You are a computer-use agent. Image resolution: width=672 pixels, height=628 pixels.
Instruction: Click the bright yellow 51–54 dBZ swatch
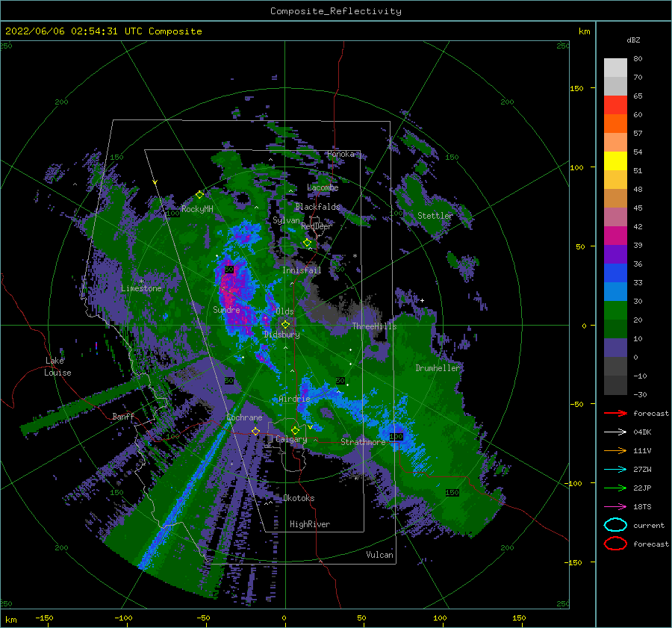coord(615,161)
